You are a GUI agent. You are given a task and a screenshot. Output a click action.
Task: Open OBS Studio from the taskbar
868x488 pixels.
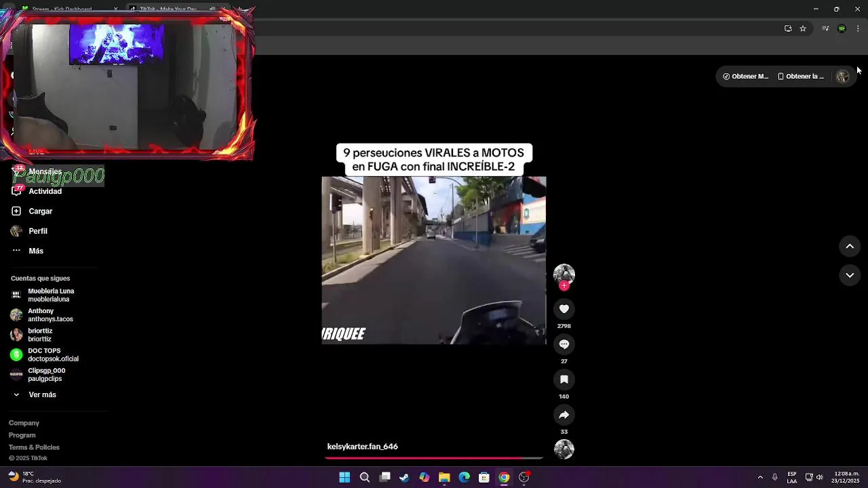524,477
